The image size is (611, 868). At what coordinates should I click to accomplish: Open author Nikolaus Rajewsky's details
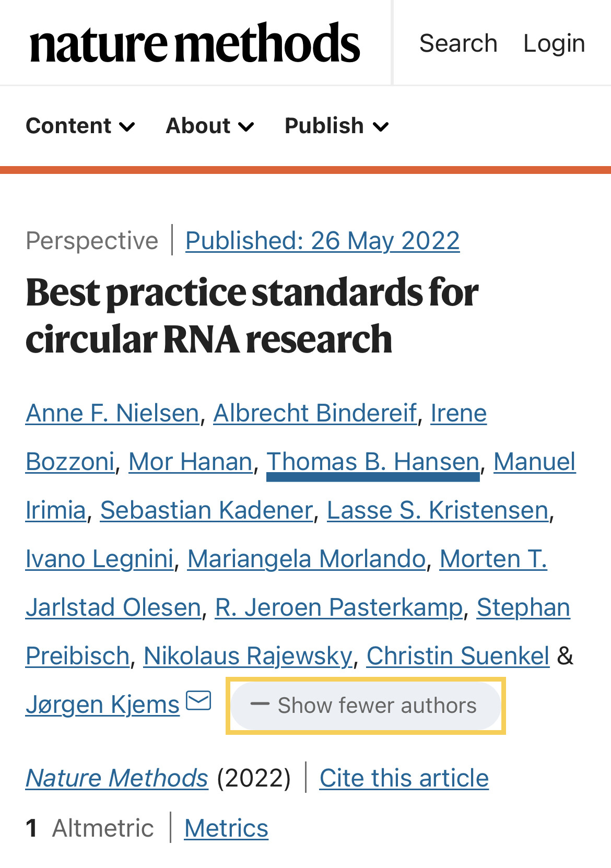click(x=248, y=656)
